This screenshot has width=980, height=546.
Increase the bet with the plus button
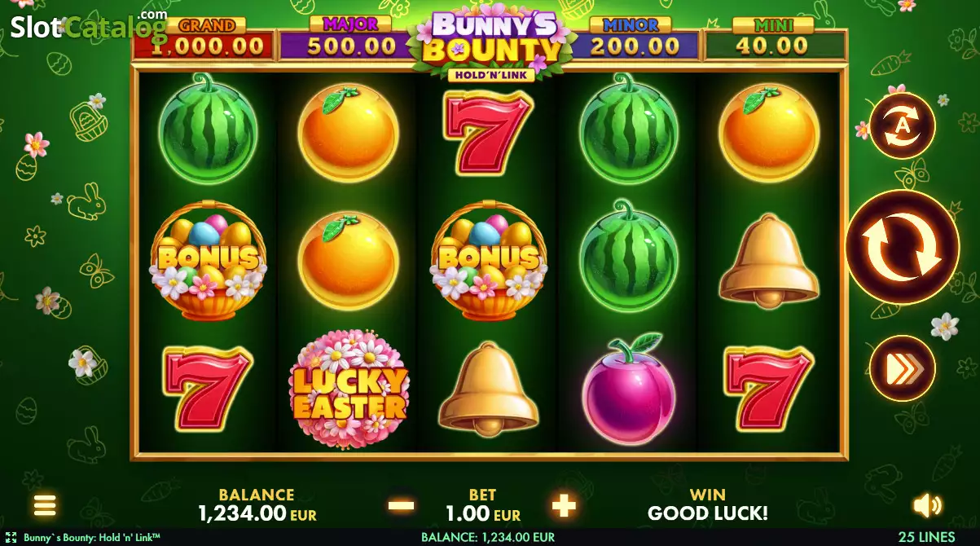(x=564, y=506)
